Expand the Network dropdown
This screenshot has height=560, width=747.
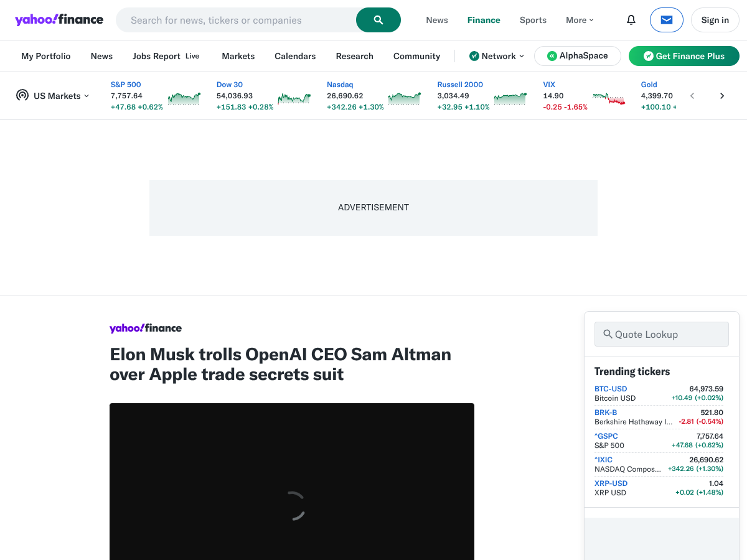[x=497, y=56]
